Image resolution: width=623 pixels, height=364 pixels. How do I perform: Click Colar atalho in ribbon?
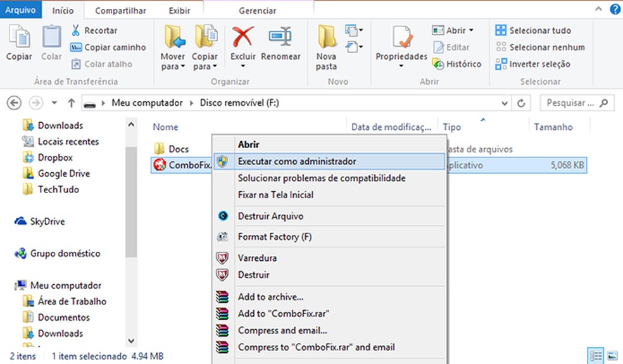pyautogui.click(x=101, y=64)
